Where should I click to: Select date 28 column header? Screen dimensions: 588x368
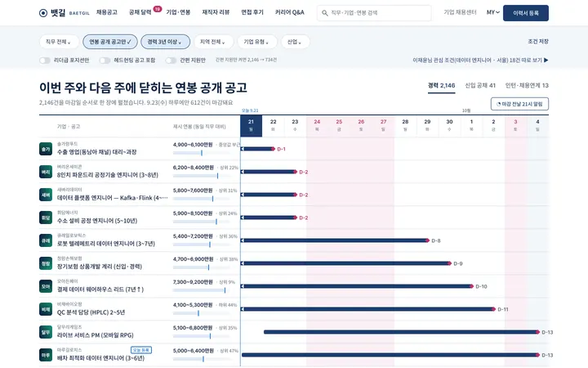(405, 125)
